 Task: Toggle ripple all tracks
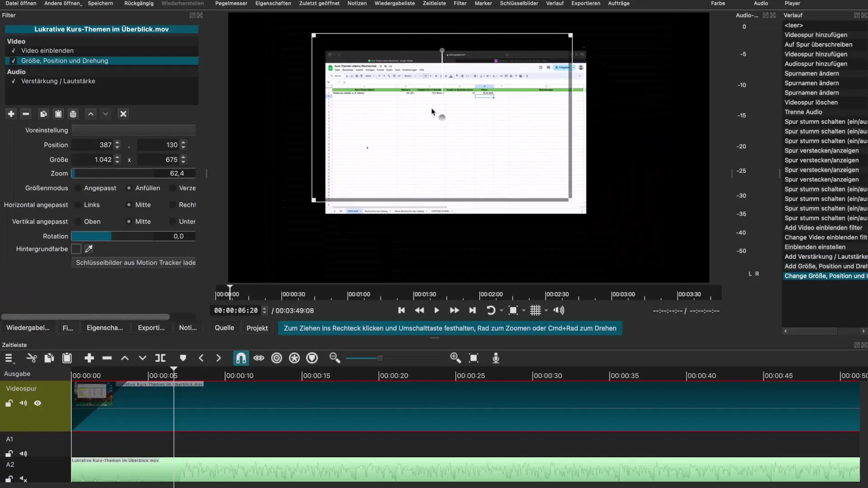coord(294,358)
